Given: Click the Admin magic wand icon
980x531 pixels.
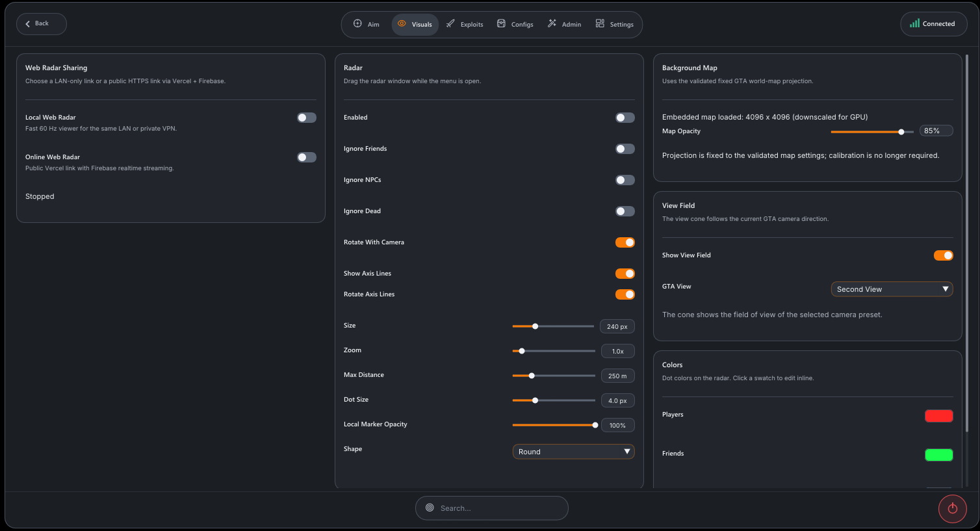Looking at the screenshot, I should pos(552,23).
